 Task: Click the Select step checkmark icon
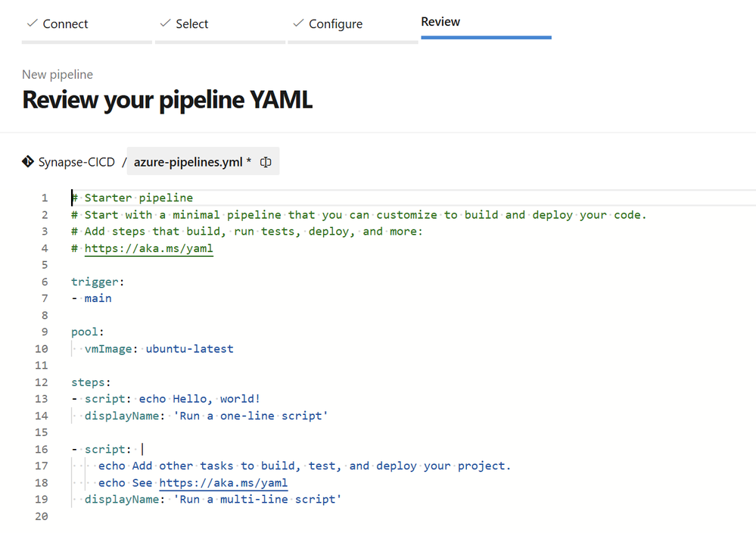click(x=165, y=23)
